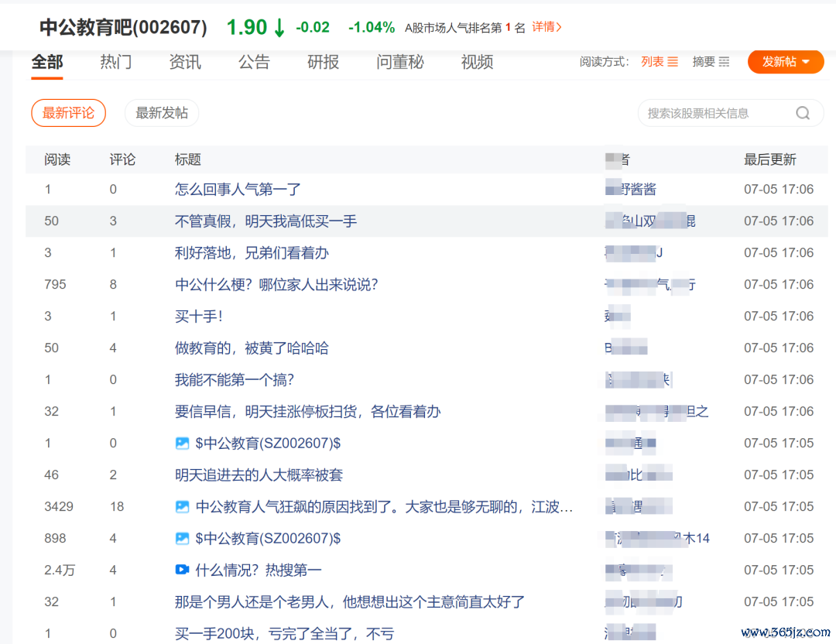Click image icon on 07-05 17:05 post with 1 read

pyautogui.click(x=183, y=443)
